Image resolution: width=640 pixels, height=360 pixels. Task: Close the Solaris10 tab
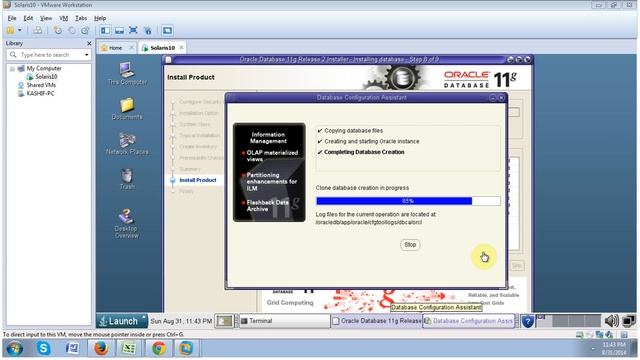(x=181, y=48)
